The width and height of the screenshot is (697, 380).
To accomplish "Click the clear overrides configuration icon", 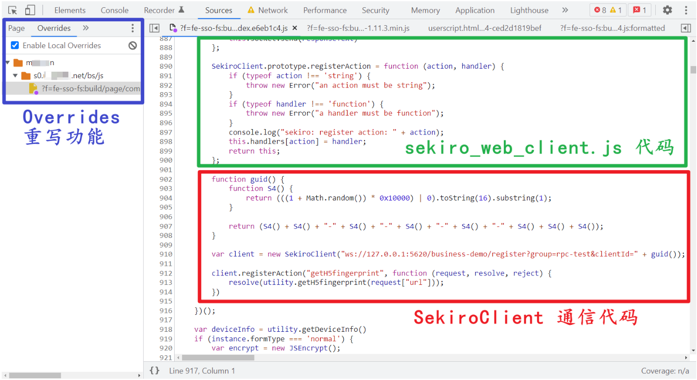I will point(132,45).
